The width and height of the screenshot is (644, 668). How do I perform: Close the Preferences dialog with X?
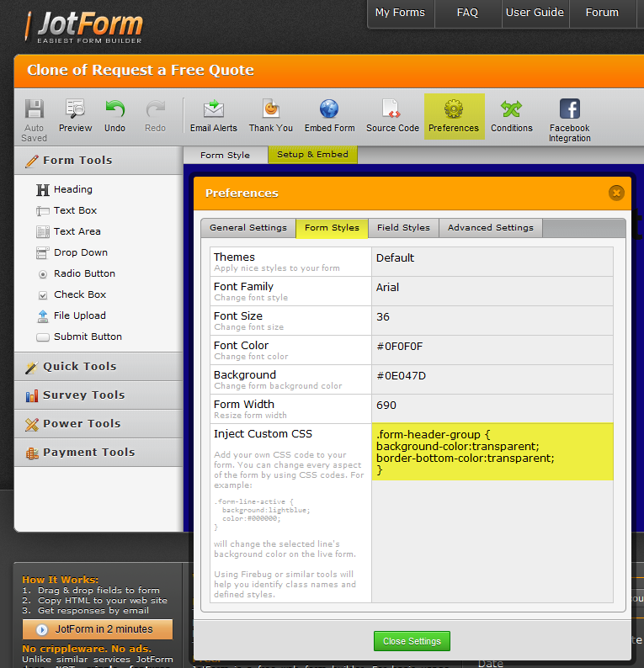click(x=616, y=193)
